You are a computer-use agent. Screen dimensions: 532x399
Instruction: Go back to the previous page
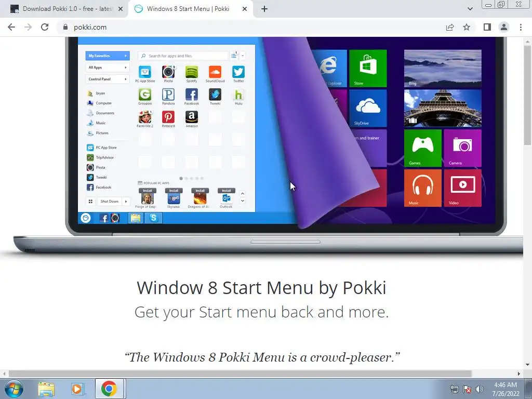click(x=11, y=27)
